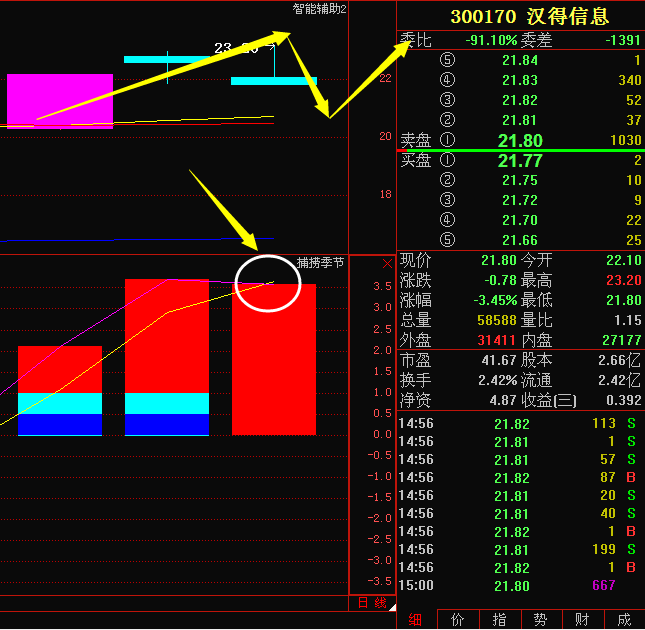Click the 日线 period selector
Viewport: 645px width, 630px height.
(x=372, y=603)
